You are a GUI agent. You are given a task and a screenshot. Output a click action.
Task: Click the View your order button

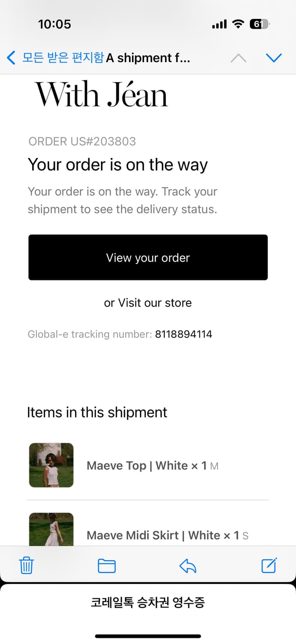[x=148, y=258]
